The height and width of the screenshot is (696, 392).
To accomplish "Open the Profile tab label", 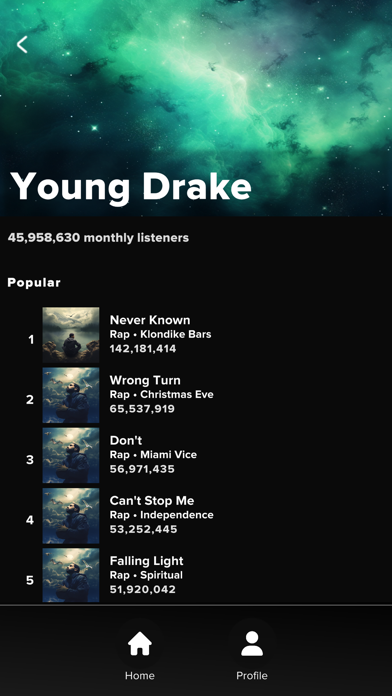I will 252,676.
